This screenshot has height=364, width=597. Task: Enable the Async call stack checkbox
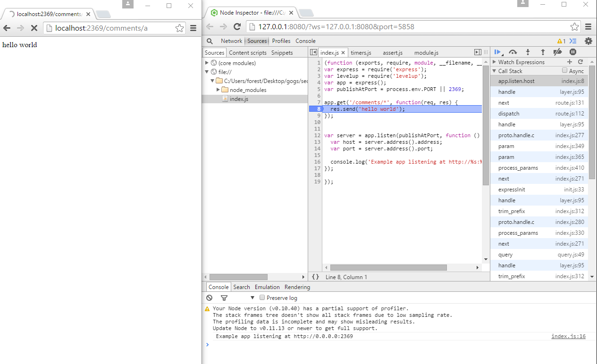point(564,71)
